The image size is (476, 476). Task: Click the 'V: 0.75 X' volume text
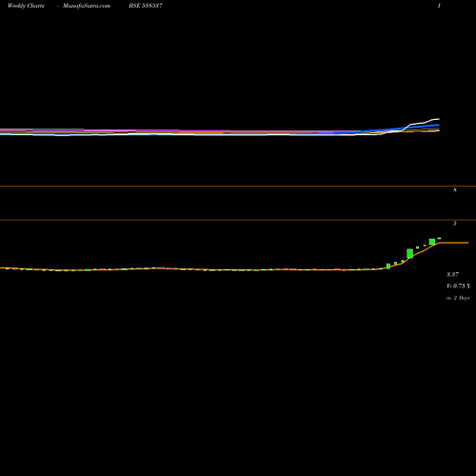[x=459, y=286]
